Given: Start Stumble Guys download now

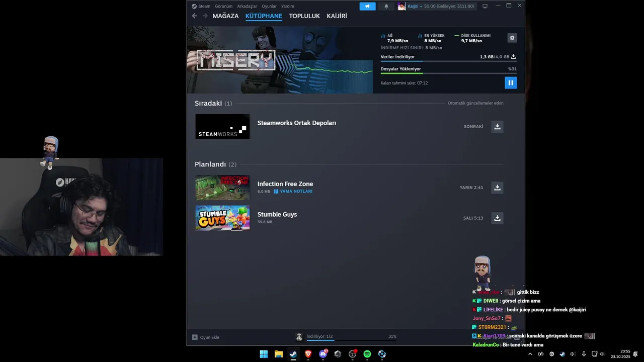Looking at the screenshot, I should [497, 218].
